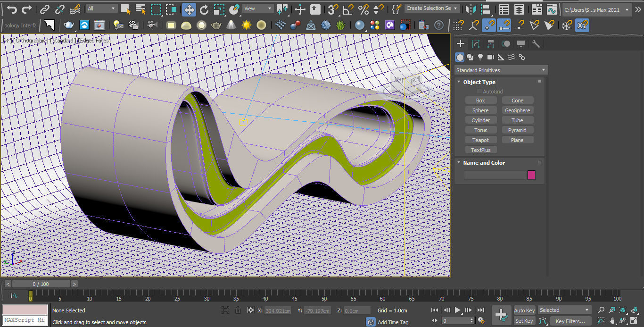Open the Curve Editor icon
The image size is (644, 327).
(x=552, y=9)
